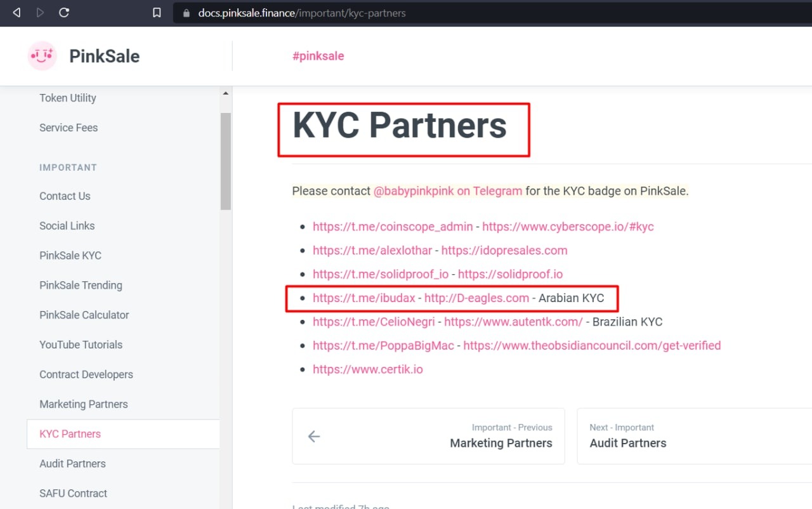812x509 pixels.
Task: Open SAFU Contract sidebar page
Action: coord(73,493)
